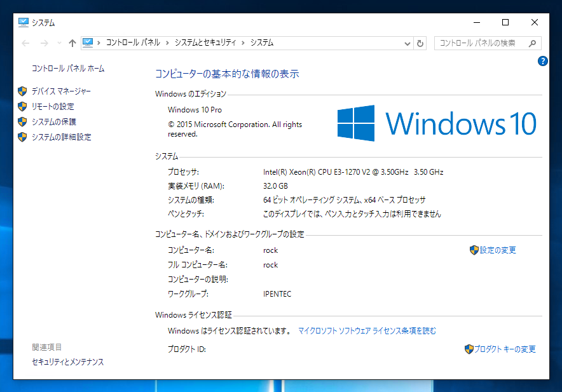Click shield icon beside プロダクト キーの変更
This screenshot has height=392, width=562.
click(469, 349)
